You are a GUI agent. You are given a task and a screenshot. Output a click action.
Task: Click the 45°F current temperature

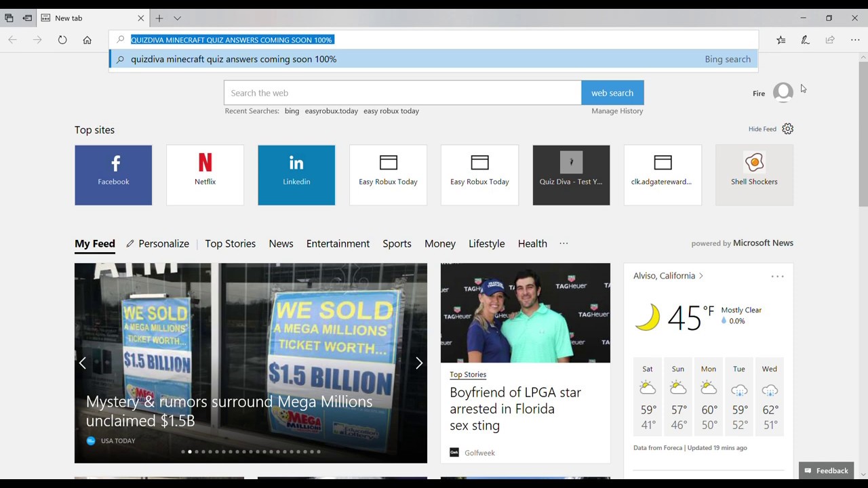click(690, 317)
